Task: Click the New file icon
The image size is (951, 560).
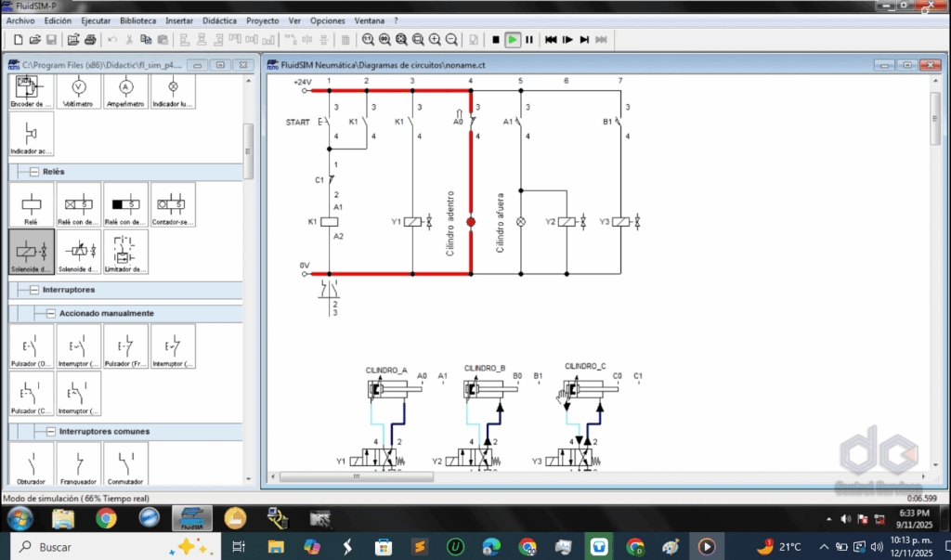Action: (x=18, y=40)
